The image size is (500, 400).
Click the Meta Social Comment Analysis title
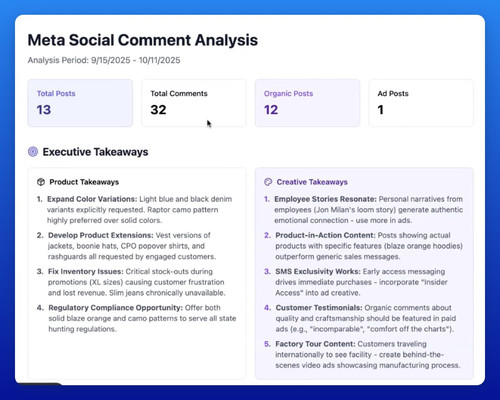pyautogui.click(x=143, y=40)
